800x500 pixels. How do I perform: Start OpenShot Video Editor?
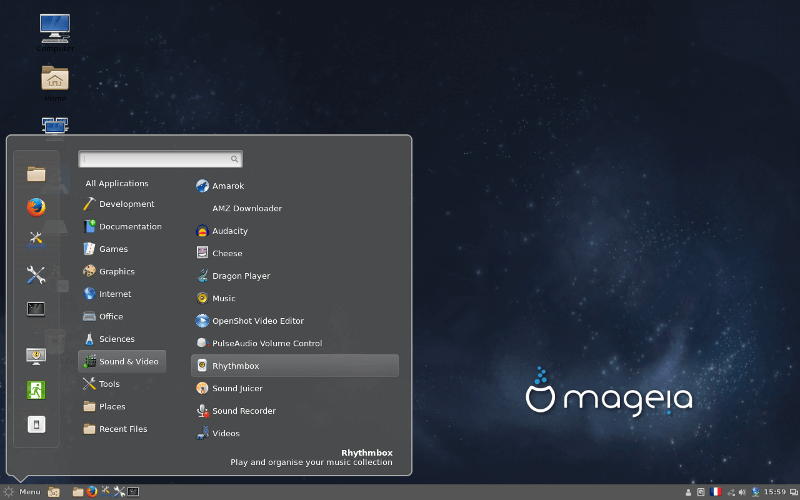[257, 321]
